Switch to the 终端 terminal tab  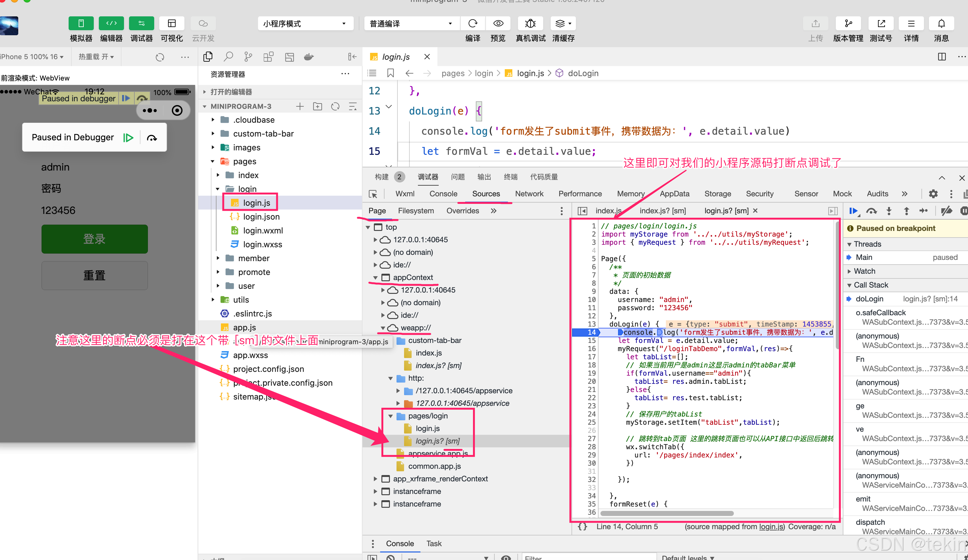tap(510, 177)
